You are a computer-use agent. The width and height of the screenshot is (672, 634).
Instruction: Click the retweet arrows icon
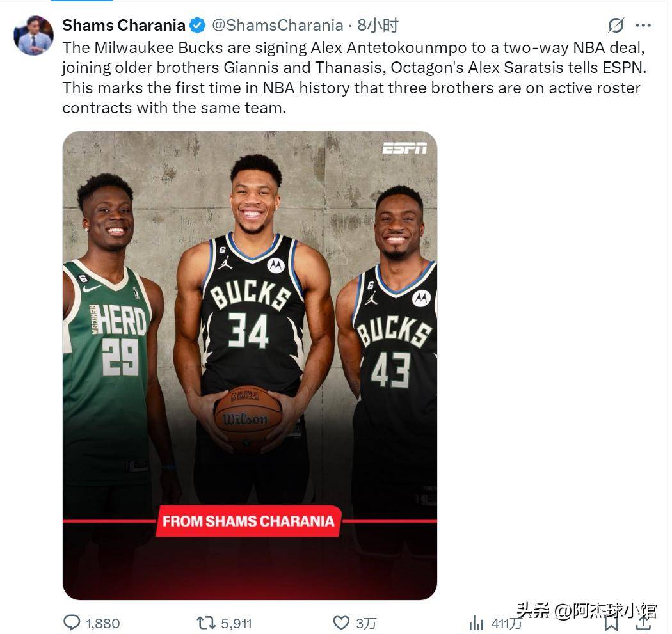[205, 622]
